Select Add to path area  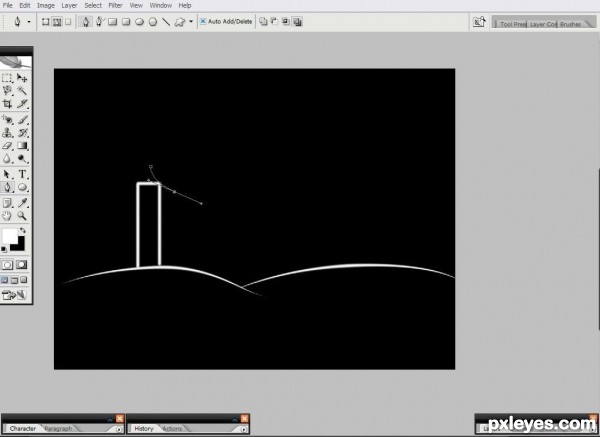point(263,21)
